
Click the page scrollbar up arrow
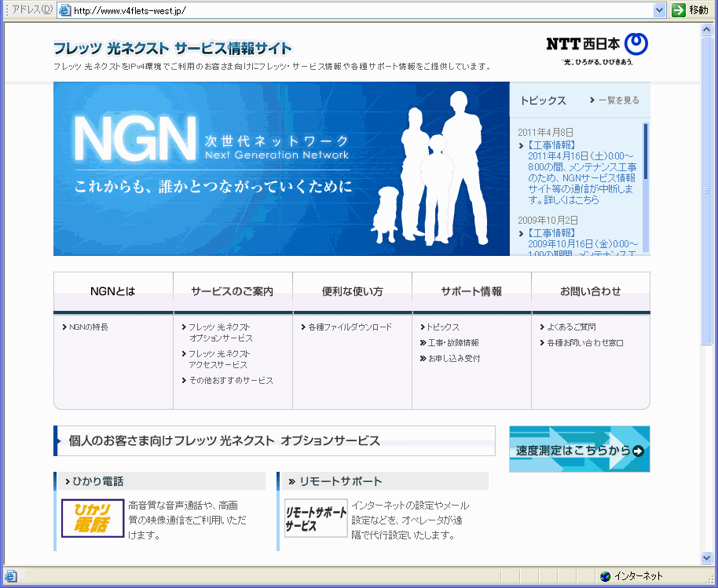[706, 30]
